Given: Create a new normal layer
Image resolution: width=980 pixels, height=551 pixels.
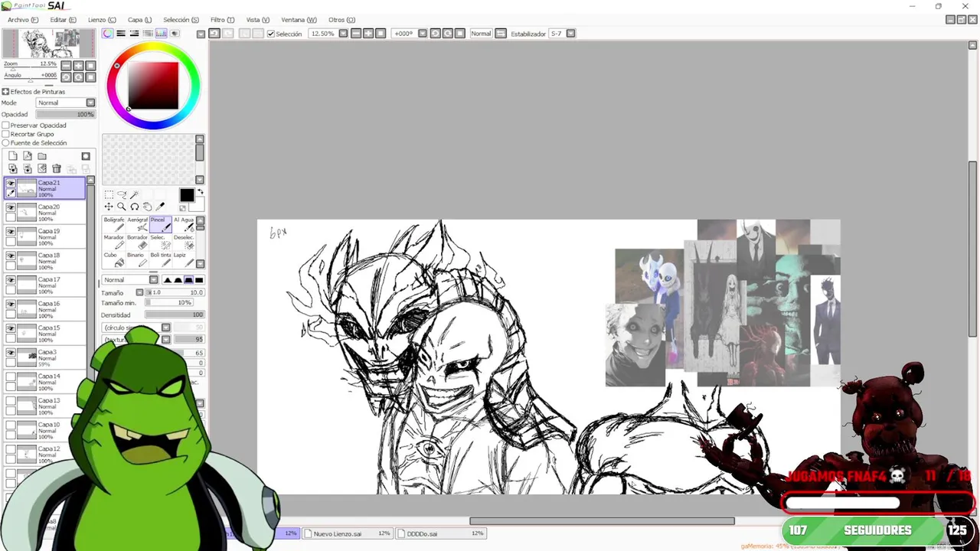Looking at the screenshot, I should [13, 156].
